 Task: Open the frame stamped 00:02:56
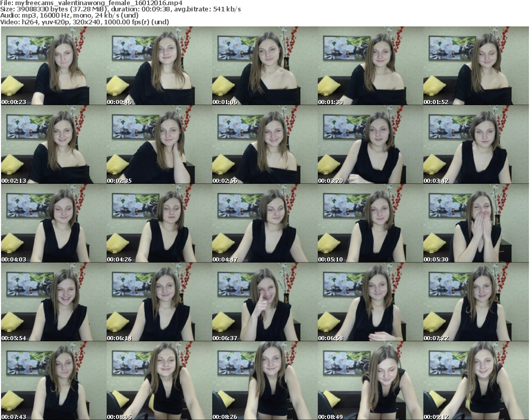click(264, 144)
